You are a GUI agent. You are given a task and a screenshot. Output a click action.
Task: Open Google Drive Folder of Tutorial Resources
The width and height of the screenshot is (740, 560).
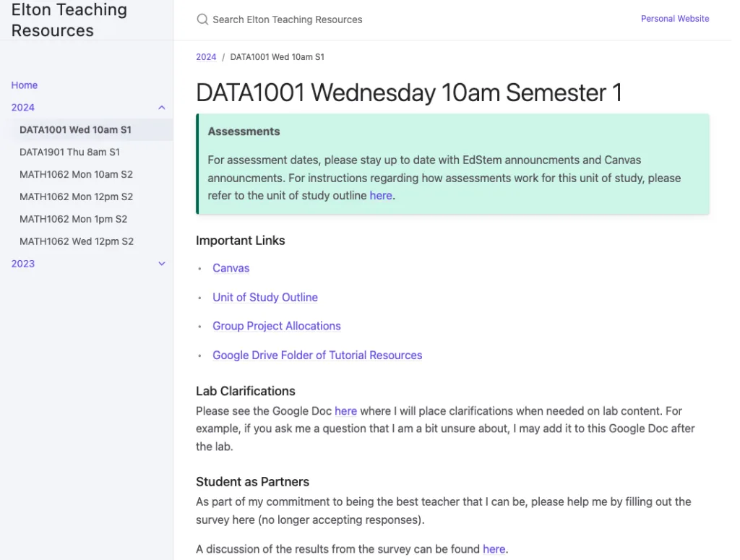coord(317,356)
